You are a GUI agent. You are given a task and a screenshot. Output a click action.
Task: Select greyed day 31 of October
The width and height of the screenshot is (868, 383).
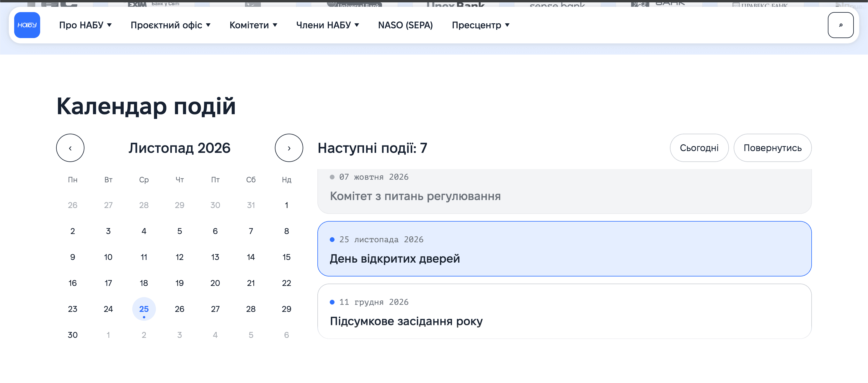click(251, 205)
